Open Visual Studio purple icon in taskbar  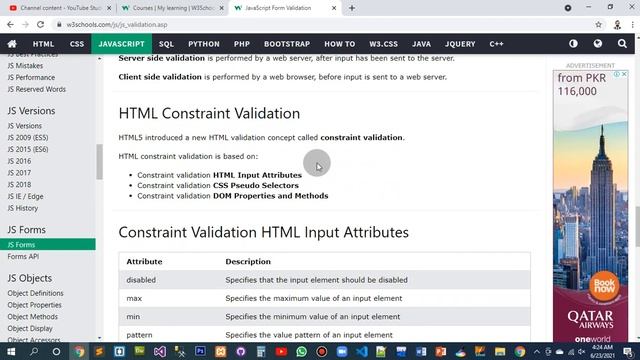[x=160, y=351]
